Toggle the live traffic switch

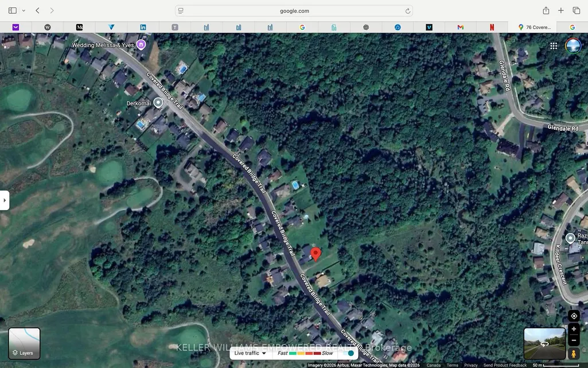(348, 353)
